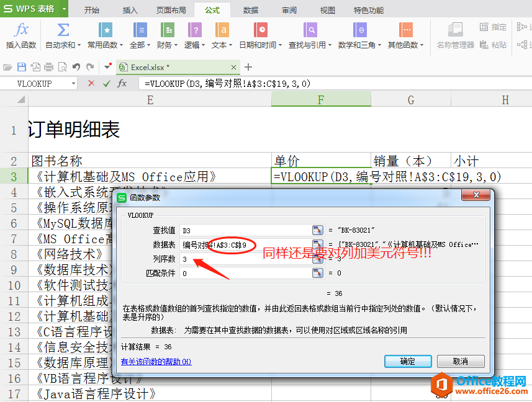Screen dimensions: 532x402
Task: Click into the 列序数 input field
Action: pos(246,259)
